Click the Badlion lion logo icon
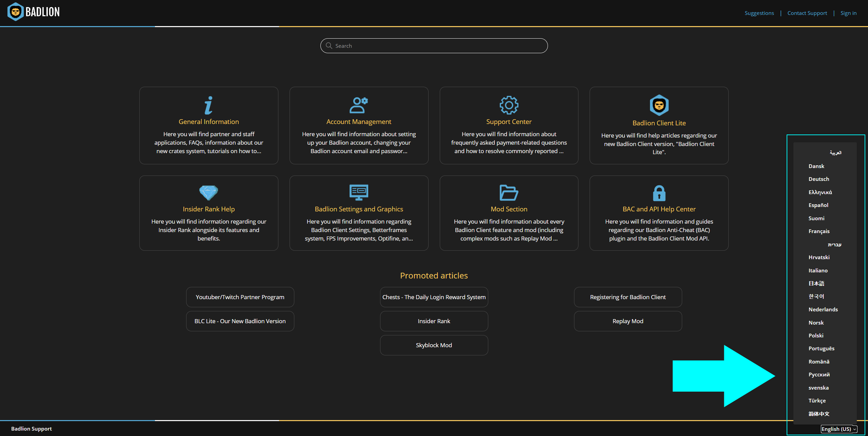The image size is (868, 436). pos(15,12)
